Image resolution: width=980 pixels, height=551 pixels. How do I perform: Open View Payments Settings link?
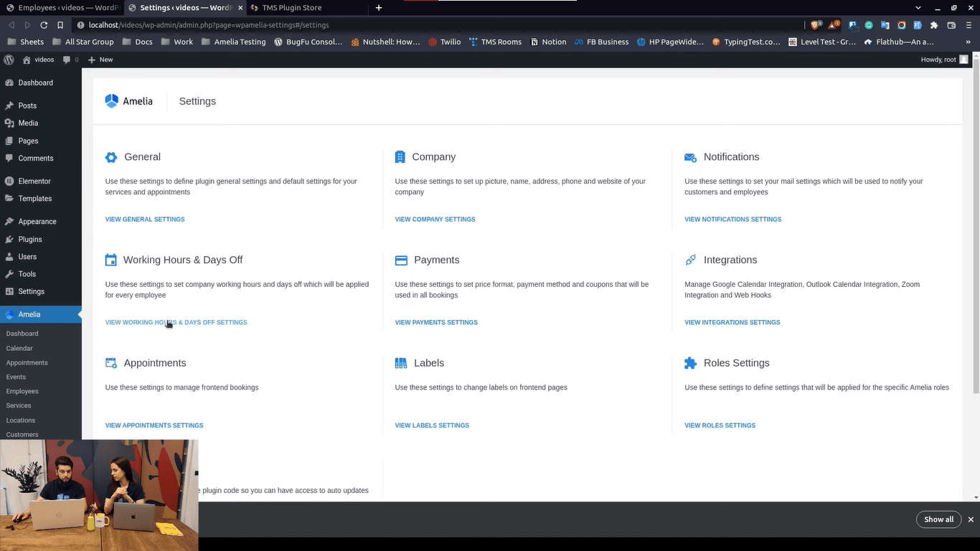(x=436, y=323)
